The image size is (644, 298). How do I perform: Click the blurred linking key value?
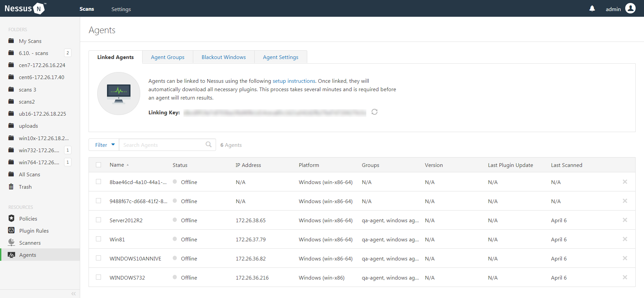(x=275, y=113)
